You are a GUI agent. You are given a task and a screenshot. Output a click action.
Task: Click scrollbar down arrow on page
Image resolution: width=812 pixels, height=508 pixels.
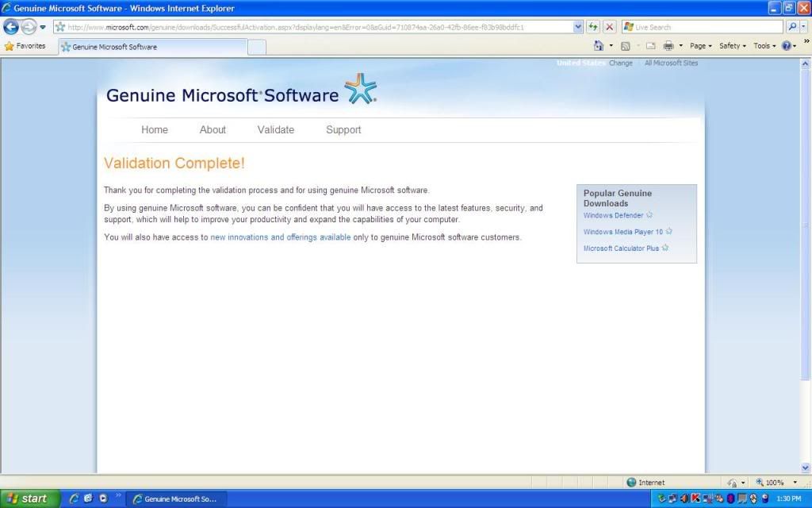click(806, 468)
